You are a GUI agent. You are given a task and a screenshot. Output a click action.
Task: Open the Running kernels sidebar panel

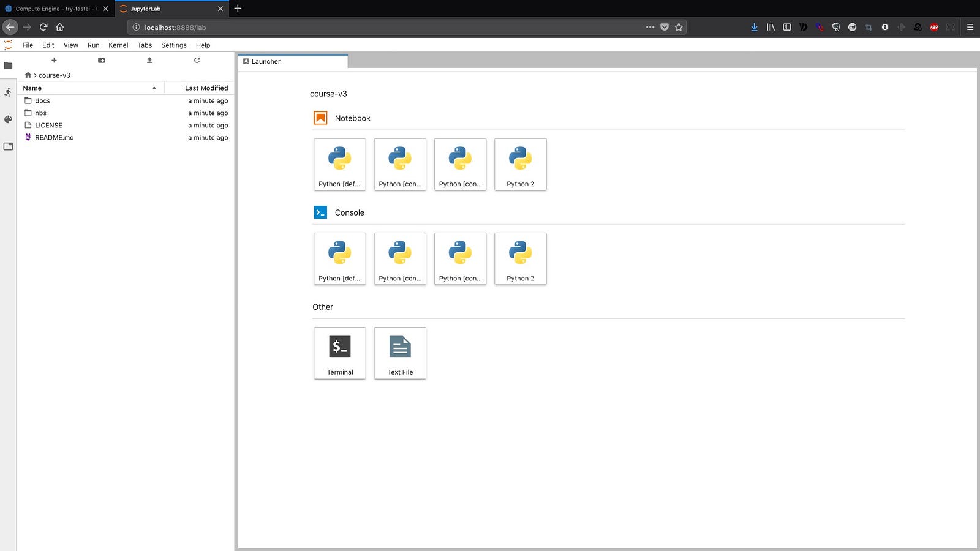pos(8,92)
